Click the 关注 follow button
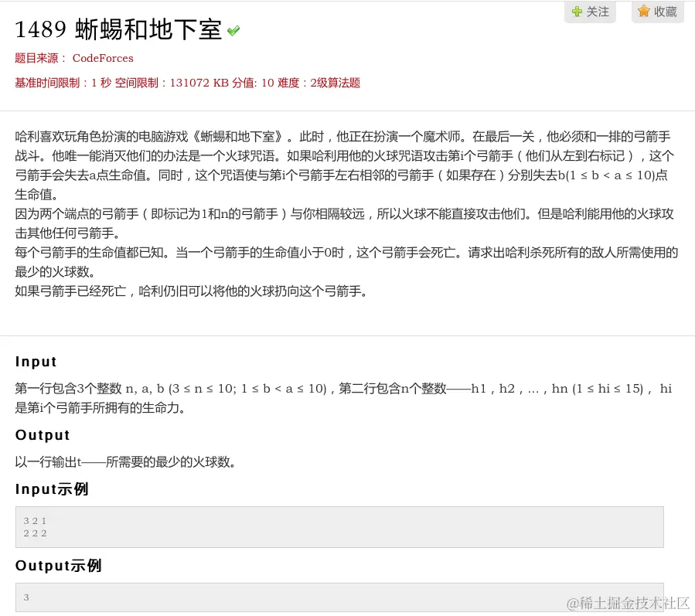 [590, 12]
